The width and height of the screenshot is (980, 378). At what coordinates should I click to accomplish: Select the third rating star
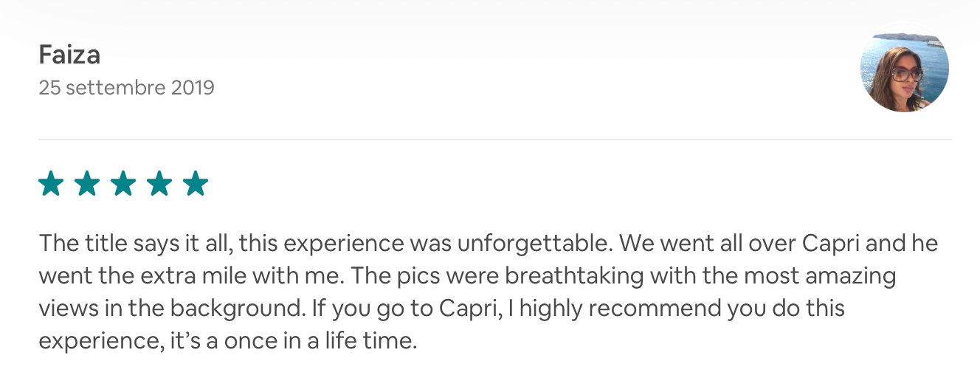pyautogui.click(x=123, y=183)
